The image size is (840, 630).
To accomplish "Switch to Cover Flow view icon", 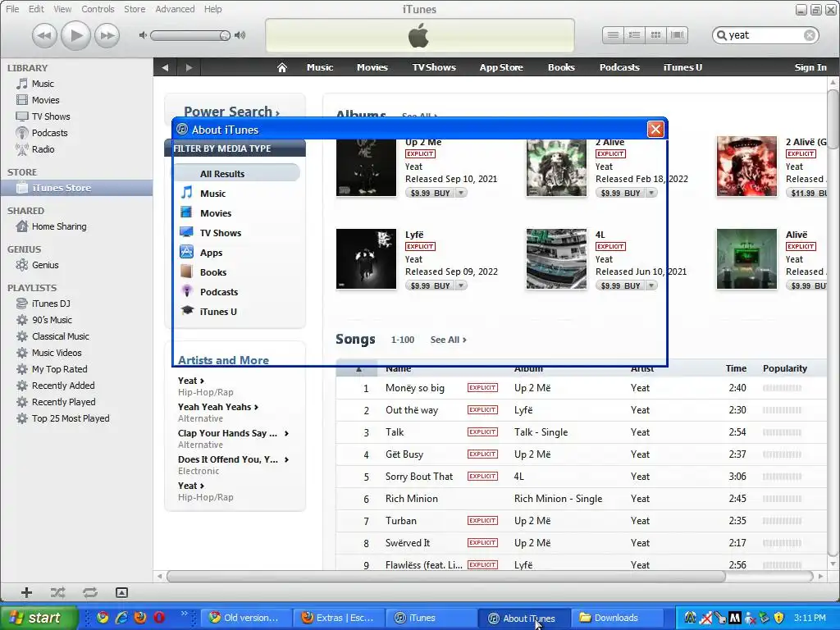I will 677,35.
